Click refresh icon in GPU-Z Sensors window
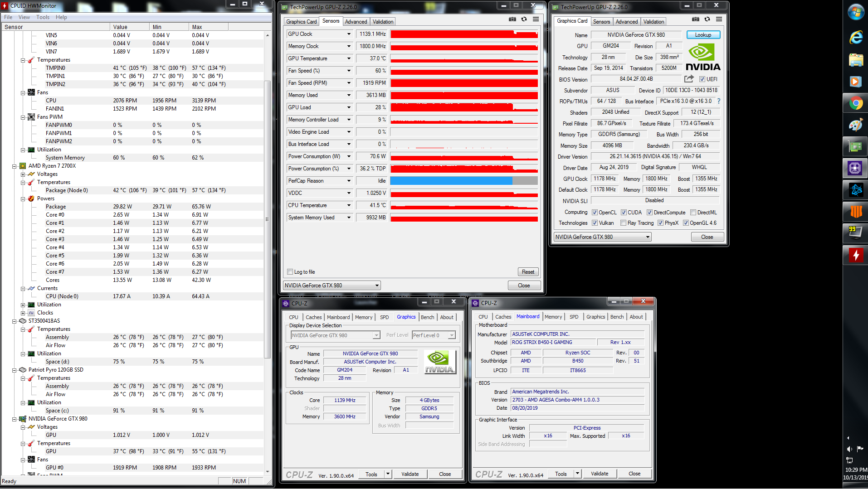The height and width of the screenshot is (489, 868). pyautogui.click(x=524, y=19)
